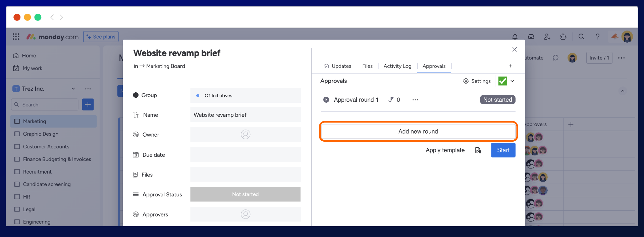Click the invite members icon
This screenshot has height=237, width=644.
547,37
